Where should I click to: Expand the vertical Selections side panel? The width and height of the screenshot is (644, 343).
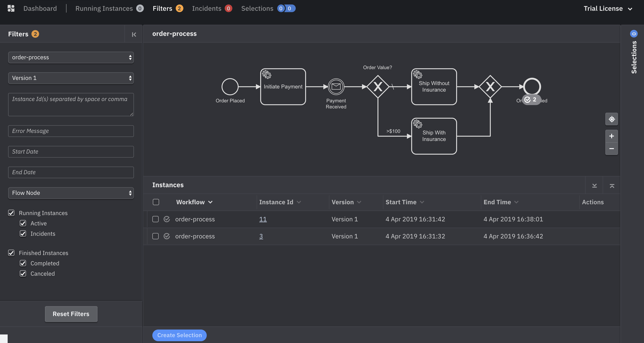pos(634,57)
